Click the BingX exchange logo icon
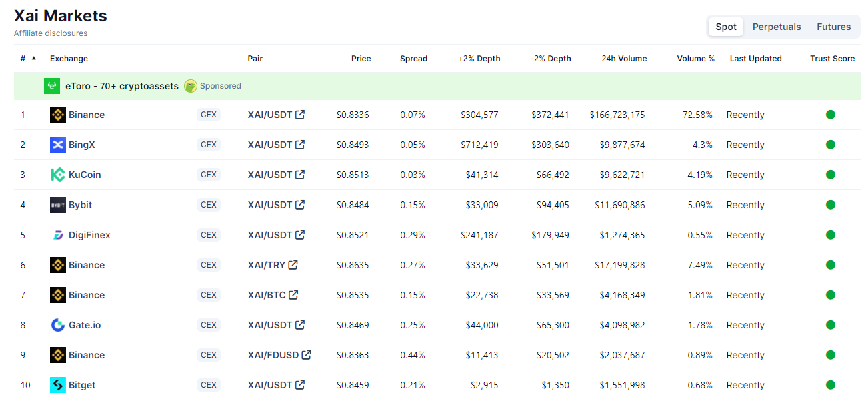 58,145
